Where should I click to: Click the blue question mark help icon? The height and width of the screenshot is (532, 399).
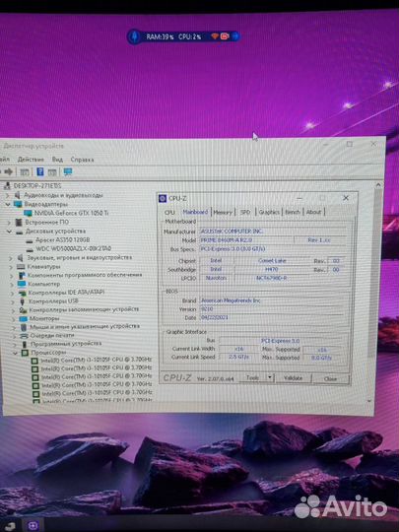pos(40,171)
